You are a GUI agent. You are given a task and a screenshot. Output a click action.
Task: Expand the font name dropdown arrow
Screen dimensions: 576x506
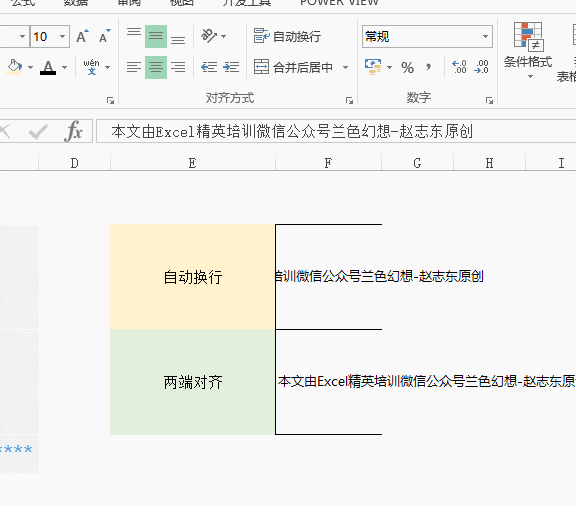[22, 36]
